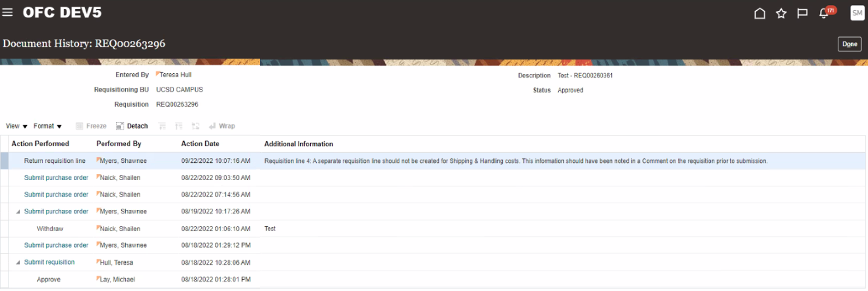This screenshot has height=291, width=868.
Task: Click the date 08/18/2022 10:28:06 AM
Action: pos(216,262)
